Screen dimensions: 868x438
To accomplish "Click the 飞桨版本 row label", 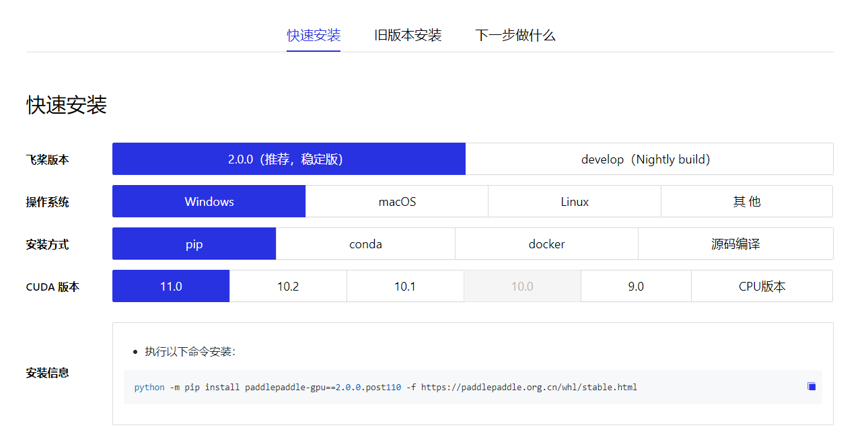I will 47,159.
